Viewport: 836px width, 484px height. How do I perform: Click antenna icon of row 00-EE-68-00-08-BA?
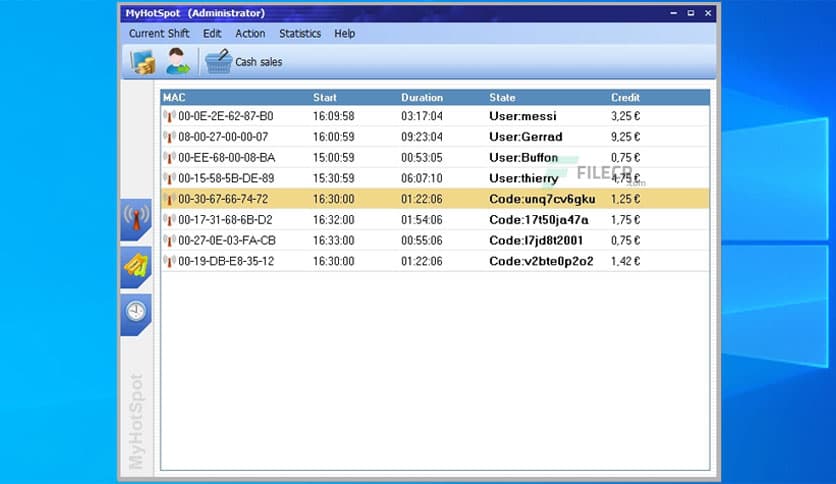[169, 158]
